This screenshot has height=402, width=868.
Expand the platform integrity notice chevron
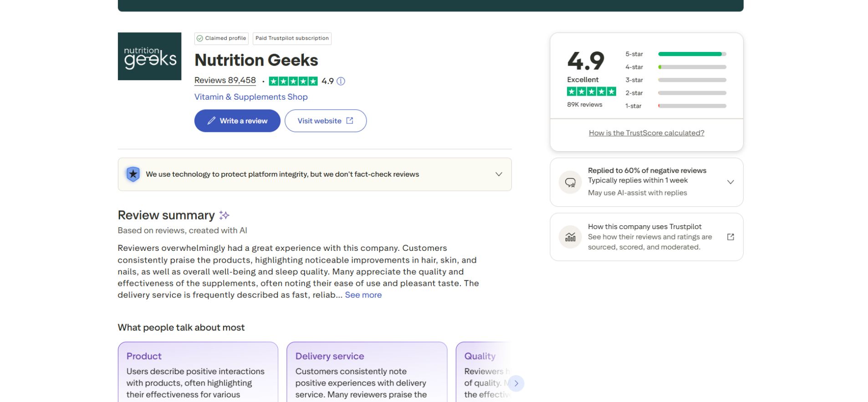pos(499,174)
